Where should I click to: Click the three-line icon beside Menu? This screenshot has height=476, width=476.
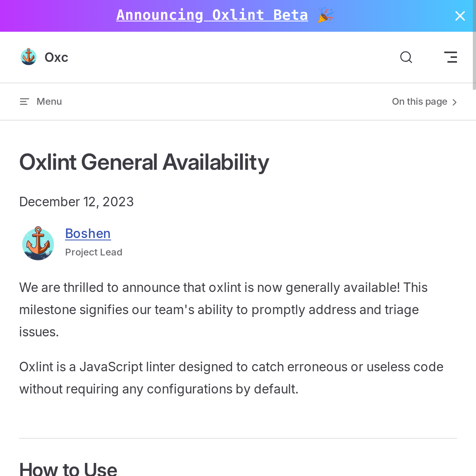(x=25, y=102)
